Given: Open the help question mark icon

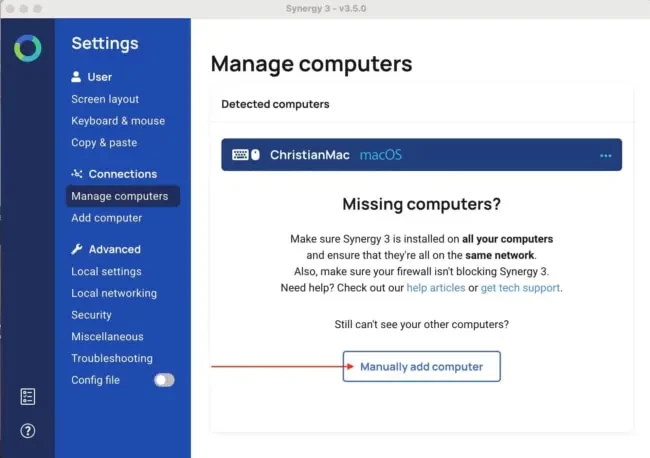Looking at the screenshot, I should [28, 431].
